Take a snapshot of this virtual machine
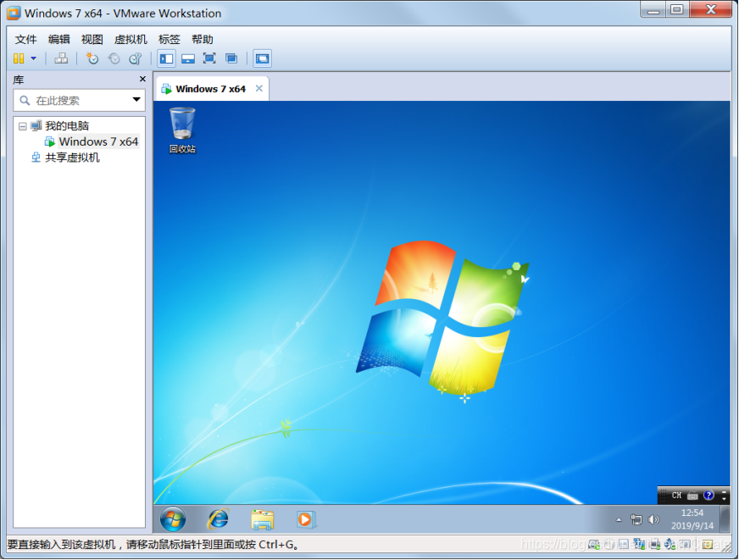Image resolution: width=739 pixels, height=560 pixels. (x=92, y=58)
